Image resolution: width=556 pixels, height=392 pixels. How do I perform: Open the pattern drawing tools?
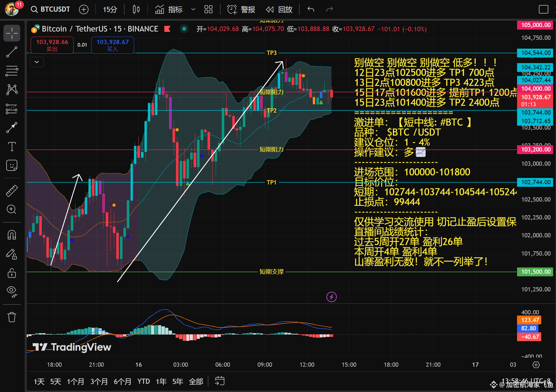12,90
